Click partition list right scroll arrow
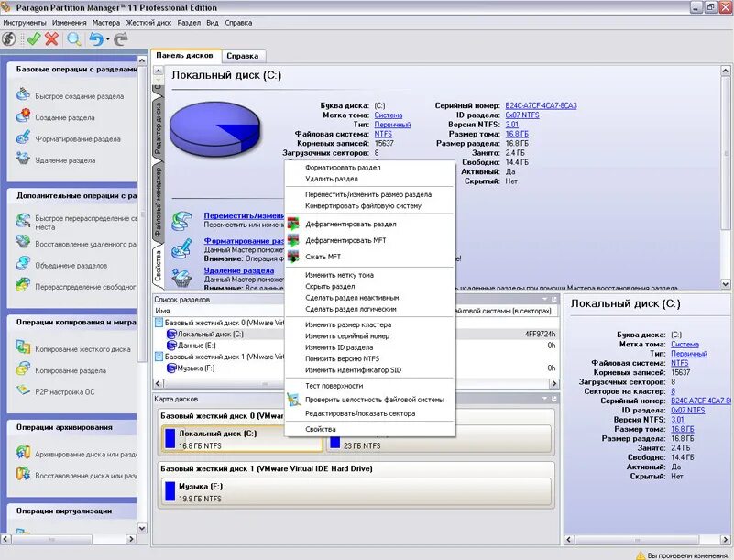734x560 pixels. [x=553, y=383]
